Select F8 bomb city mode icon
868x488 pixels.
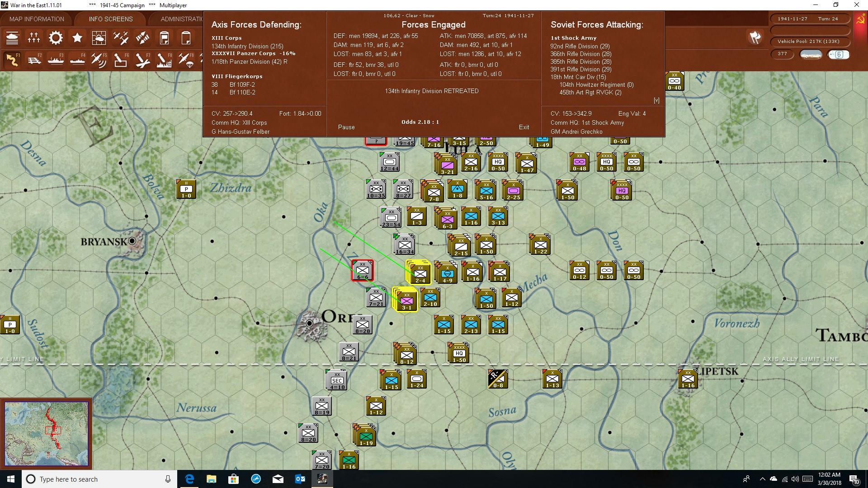click(164, 60)
